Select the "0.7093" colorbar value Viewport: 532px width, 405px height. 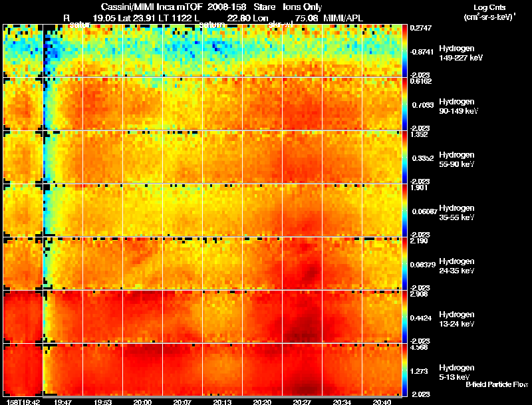coord(422,105)
